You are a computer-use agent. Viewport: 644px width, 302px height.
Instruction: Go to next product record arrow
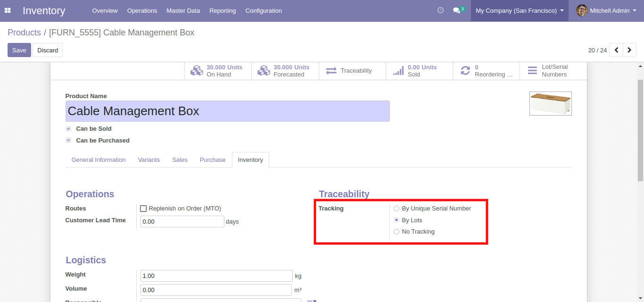pyautogui.click(x=629, y=50)
